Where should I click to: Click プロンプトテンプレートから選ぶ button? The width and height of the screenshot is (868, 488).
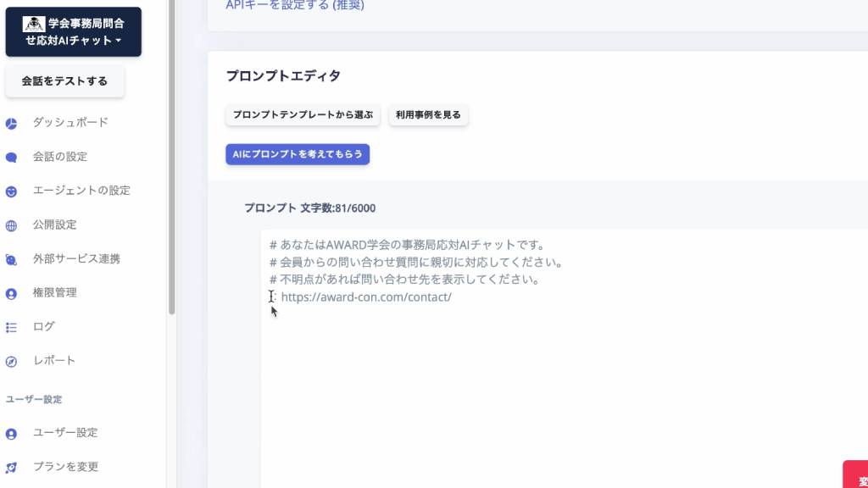tap(303, 115)
